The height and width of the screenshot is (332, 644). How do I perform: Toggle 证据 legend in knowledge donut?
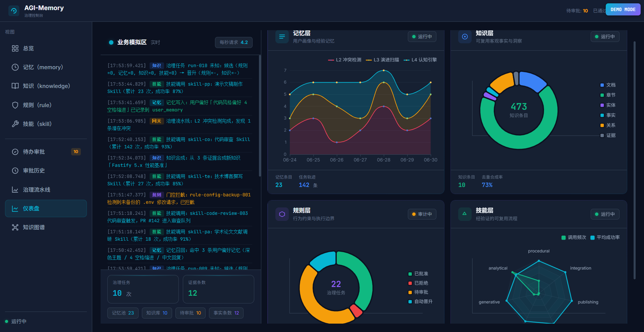pyautogui.click(x=608, y=135)
